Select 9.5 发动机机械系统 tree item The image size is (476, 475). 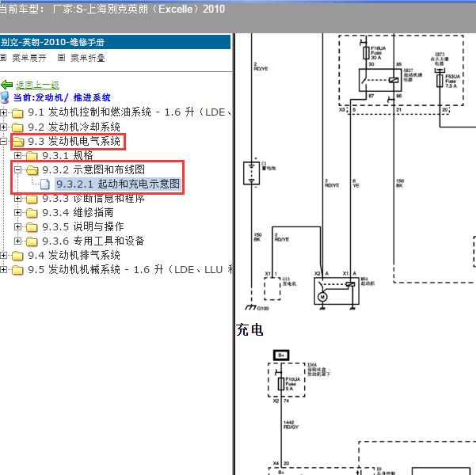(130, 269)
